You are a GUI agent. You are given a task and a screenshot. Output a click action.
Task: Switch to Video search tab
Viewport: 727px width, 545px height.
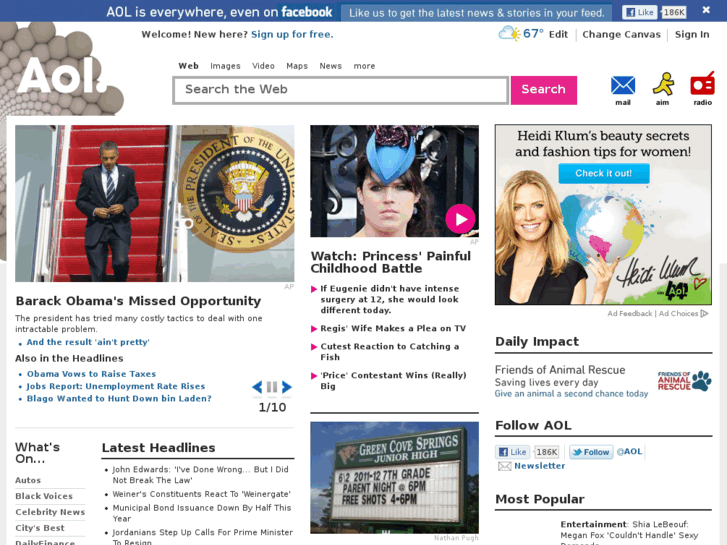click(x=263, y=66)
